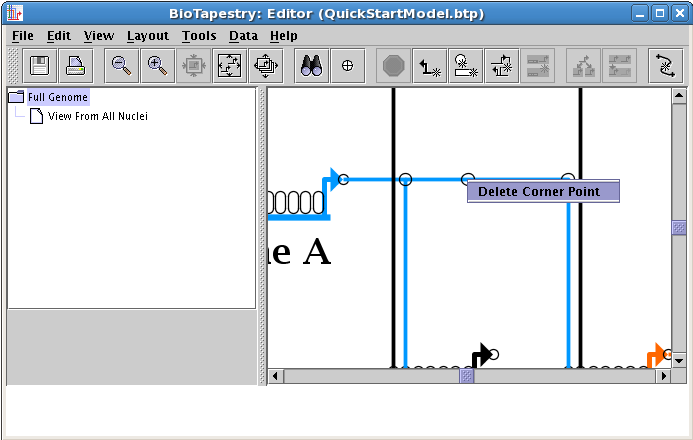Image resolution: width=693 pixels, height=440 pixels.
Task: Click the vertical scrollbar down arrow
Action: click(x=680, y=360)
